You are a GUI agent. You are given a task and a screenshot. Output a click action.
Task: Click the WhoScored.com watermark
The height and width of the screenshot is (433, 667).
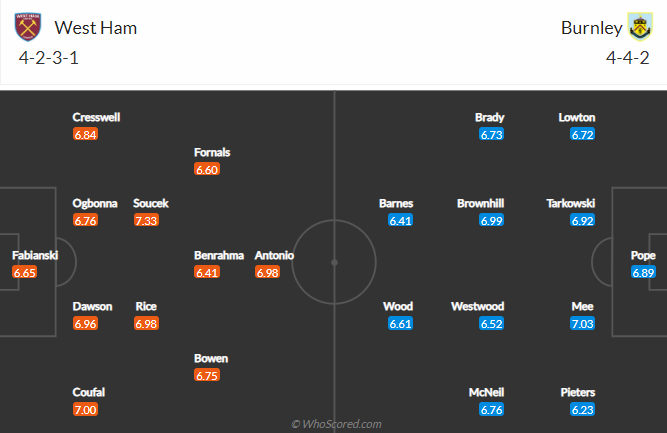tap(336, 424)
